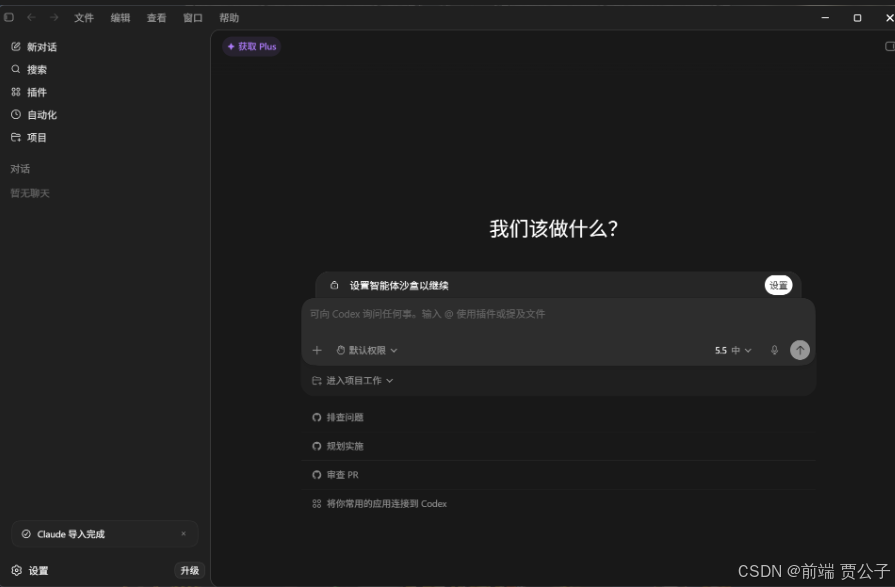Open the 项目 section

(x=29, y=137)
